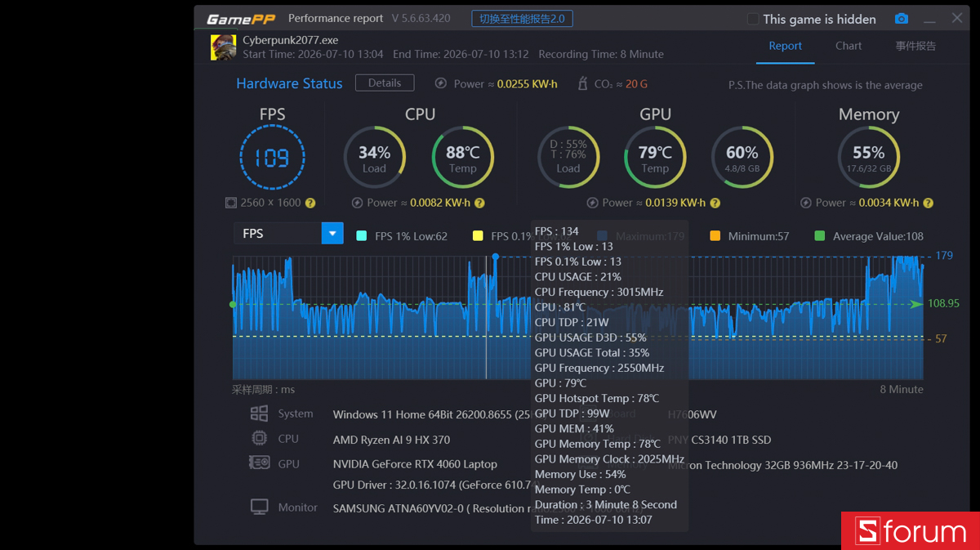The width and height of the screenshot is (980, 550).
Task: Click the Memory 55% gauge
Action: pos(869,158)
